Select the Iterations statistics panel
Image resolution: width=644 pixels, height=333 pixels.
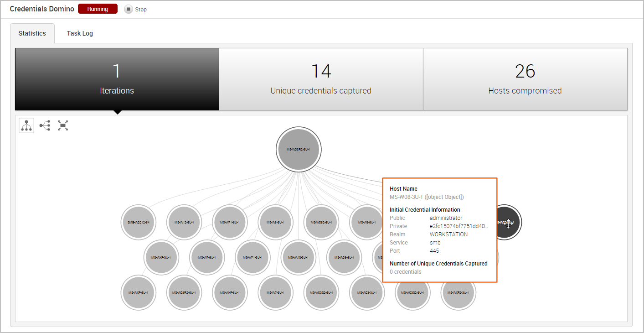117,79
